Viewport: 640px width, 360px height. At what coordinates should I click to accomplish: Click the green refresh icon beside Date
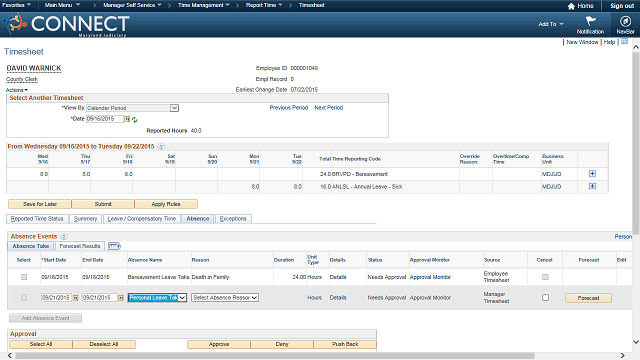(134, 120)
